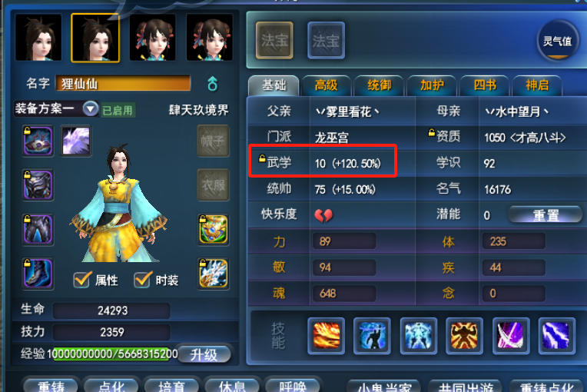
Task: Click the name field 狸仙仙
Action: 123,83
